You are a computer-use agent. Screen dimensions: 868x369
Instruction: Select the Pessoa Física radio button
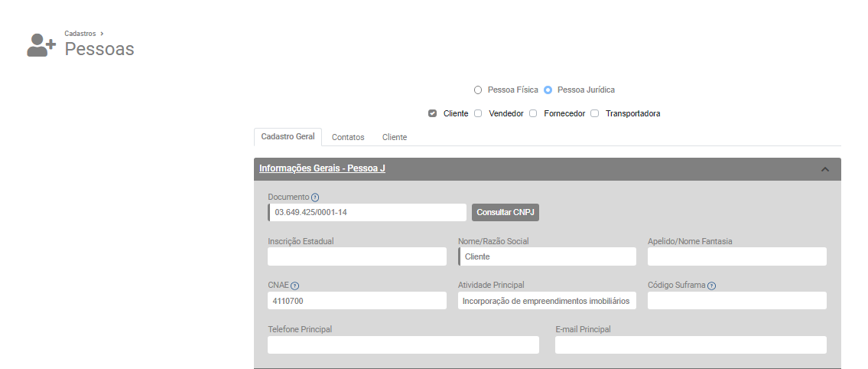tap(478, 90)
